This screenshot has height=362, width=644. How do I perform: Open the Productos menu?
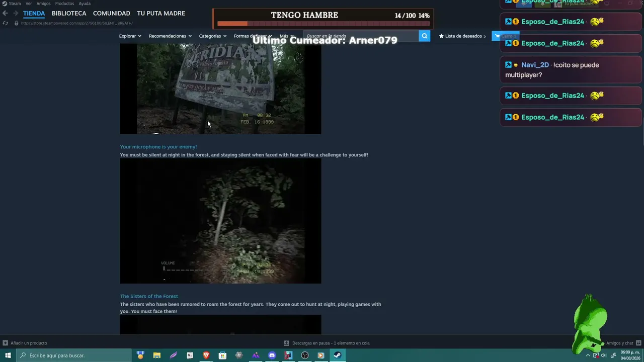pos(64,4)
